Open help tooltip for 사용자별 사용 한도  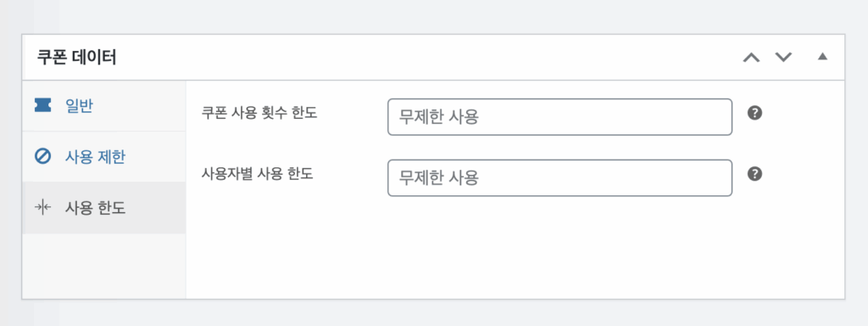coord(754,174)
